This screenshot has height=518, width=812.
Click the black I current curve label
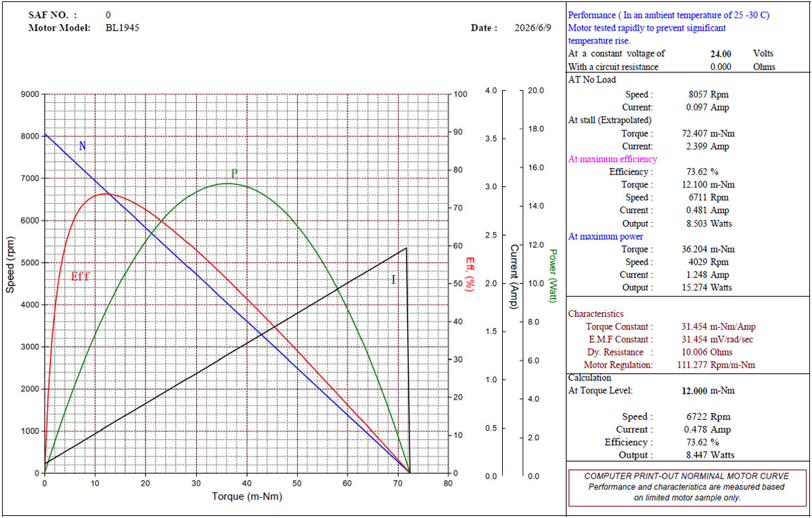393,279
